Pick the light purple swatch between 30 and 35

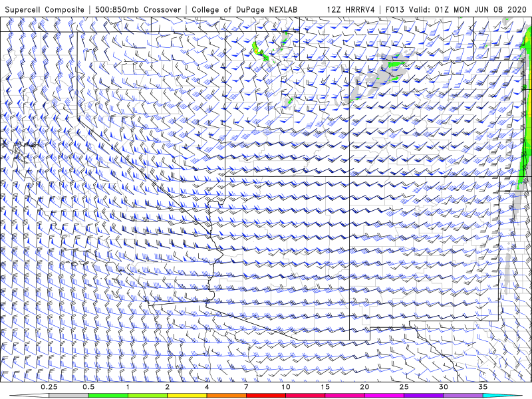point(463,396)
